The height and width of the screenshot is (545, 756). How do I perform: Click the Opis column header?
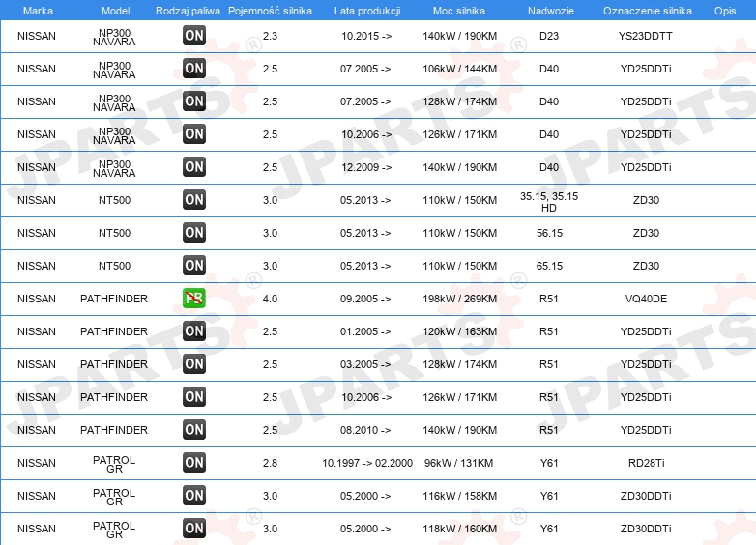point(725,11)
